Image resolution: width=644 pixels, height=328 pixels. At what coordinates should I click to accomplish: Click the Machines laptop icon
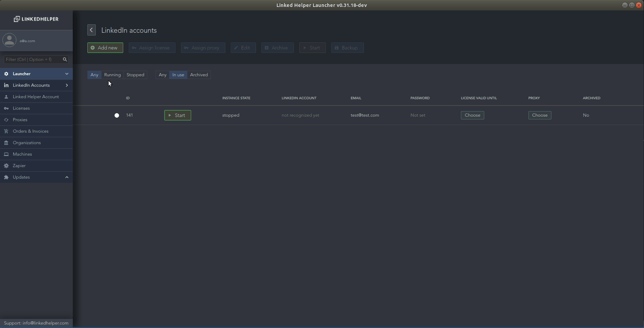point(6,154)
